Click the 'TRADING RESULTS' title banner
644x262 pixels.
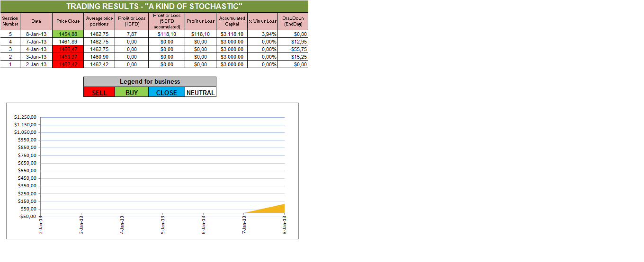tap(154, 6)
